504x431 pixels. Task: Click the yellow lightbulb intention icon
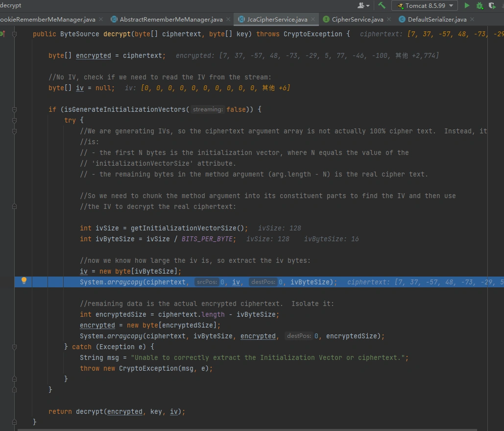click(x=23, y=281)
